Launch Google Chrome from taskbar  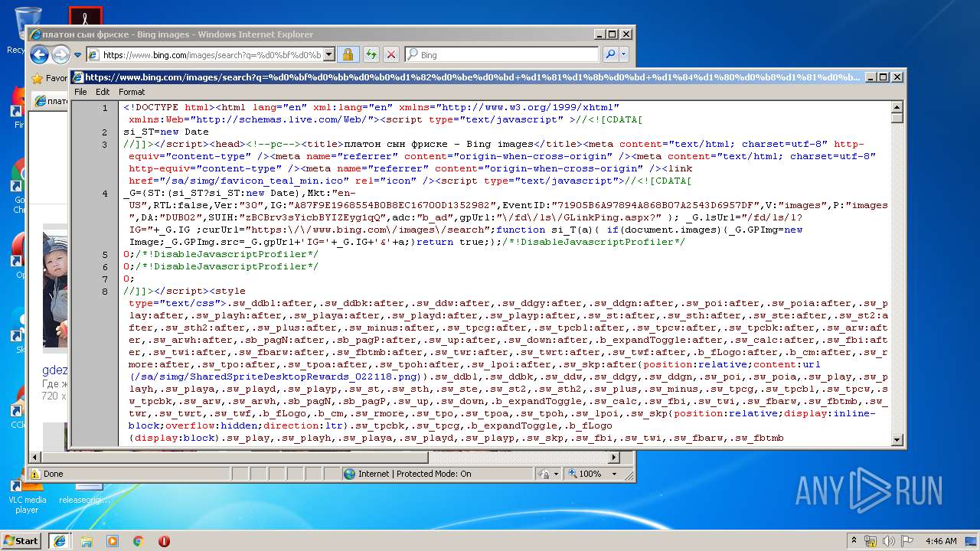coord(139,541)
